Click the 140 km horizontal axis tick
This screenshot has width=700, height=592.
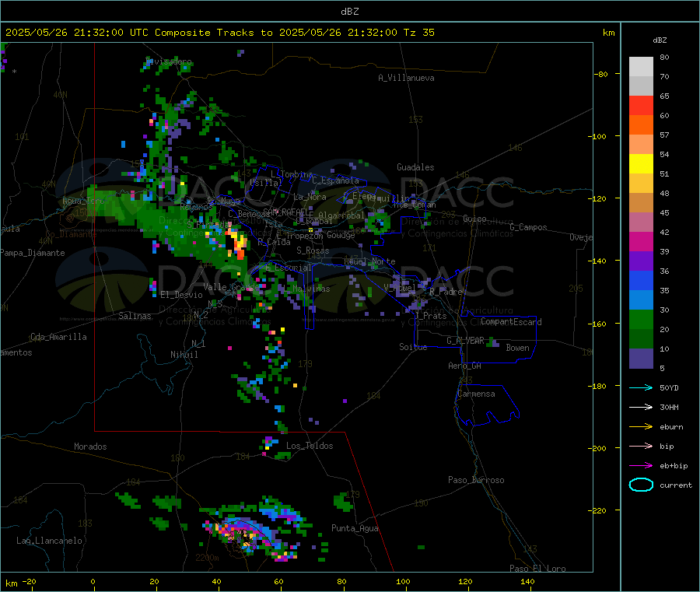[527, 581]
